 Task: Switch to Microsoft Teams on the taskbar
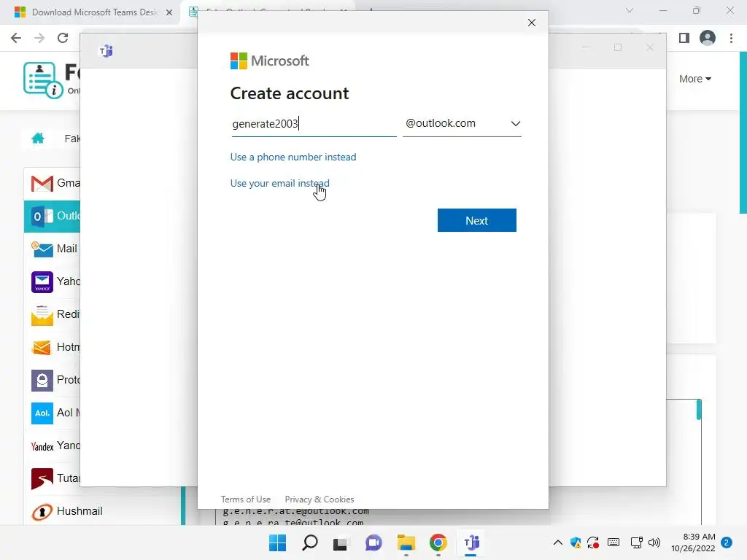click(471, 542)
